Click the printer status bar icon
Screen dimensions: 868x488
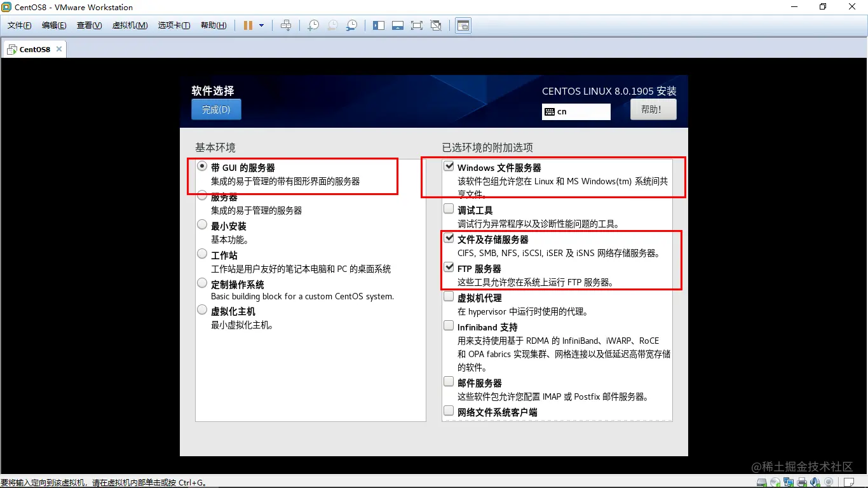(802, 482)
